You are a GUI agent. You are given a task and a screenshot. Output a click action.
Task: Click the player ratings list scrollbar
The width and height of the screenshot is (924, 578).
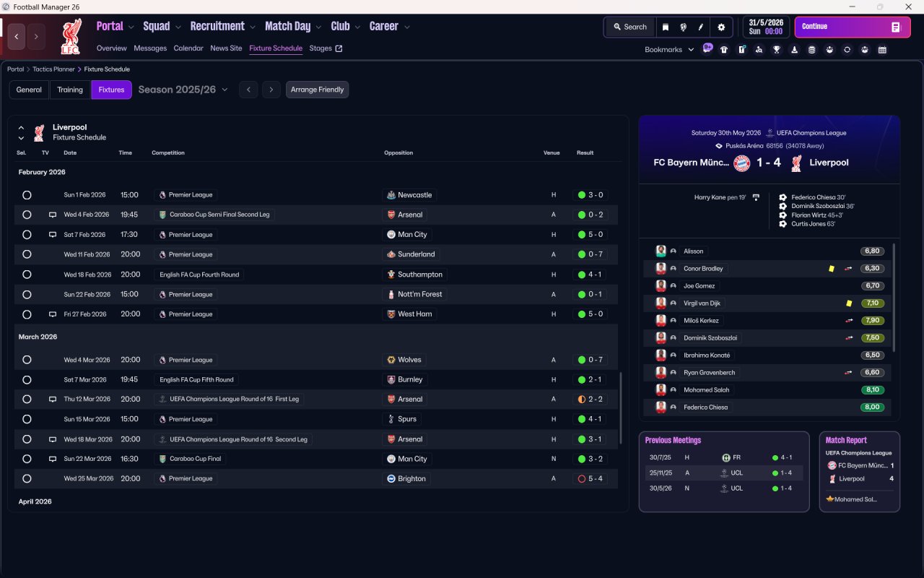pyautogui.click(x=894, y=298)
